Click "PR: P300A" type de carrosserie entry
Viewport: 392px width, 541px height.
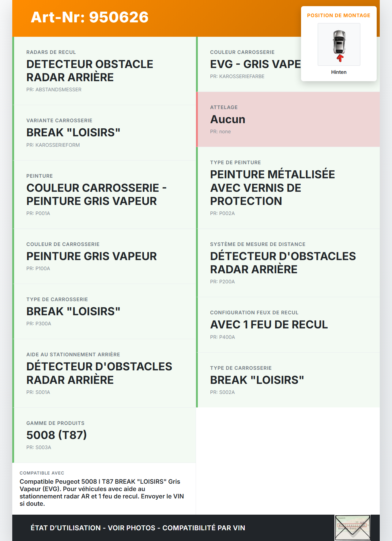tap(39, 323)
